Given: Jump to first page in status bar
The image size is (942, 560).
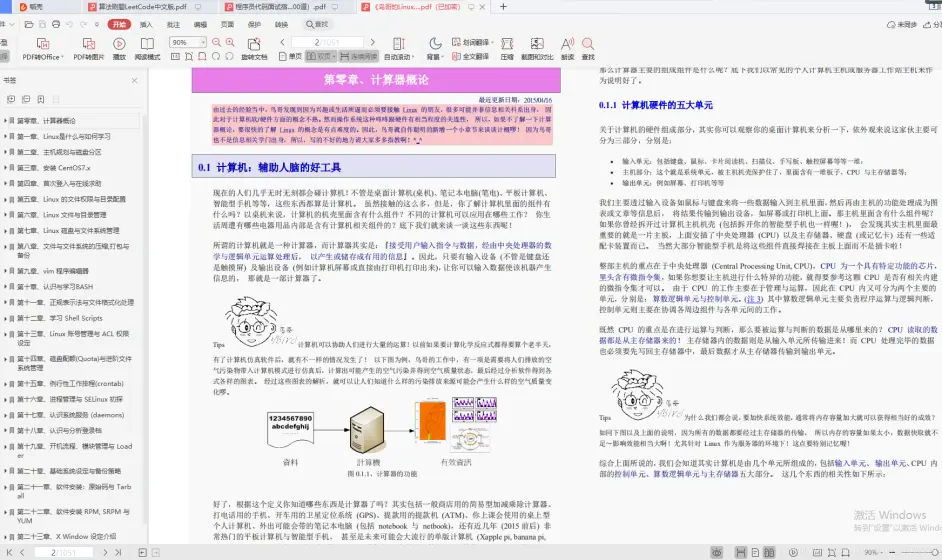Looking at the screenshot, I should click(x=9, y=552).
